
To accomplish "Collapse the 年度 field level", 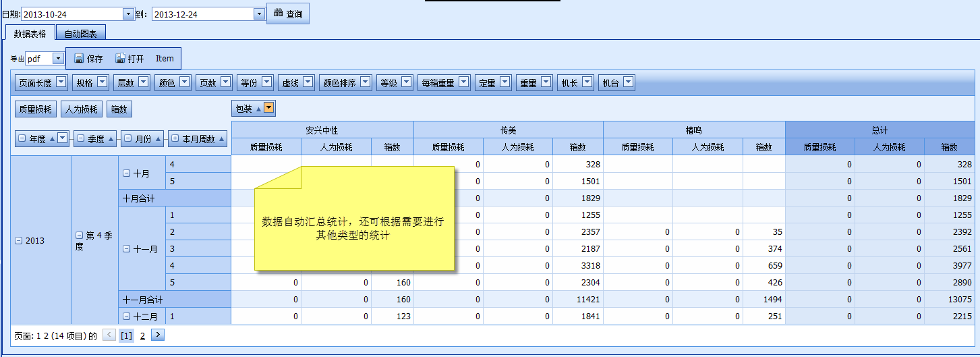I will (x=22, y=138).
